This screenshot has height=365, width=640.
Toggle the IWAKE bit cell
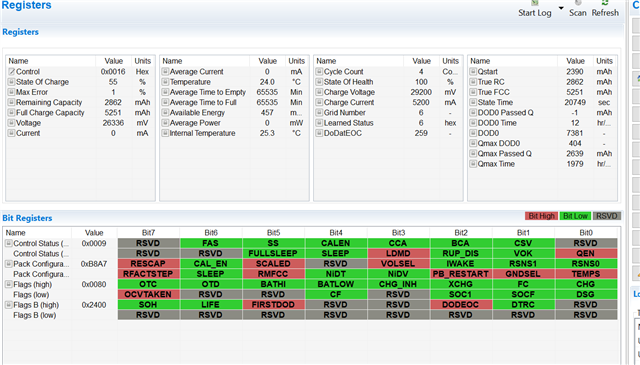point(460,263)
